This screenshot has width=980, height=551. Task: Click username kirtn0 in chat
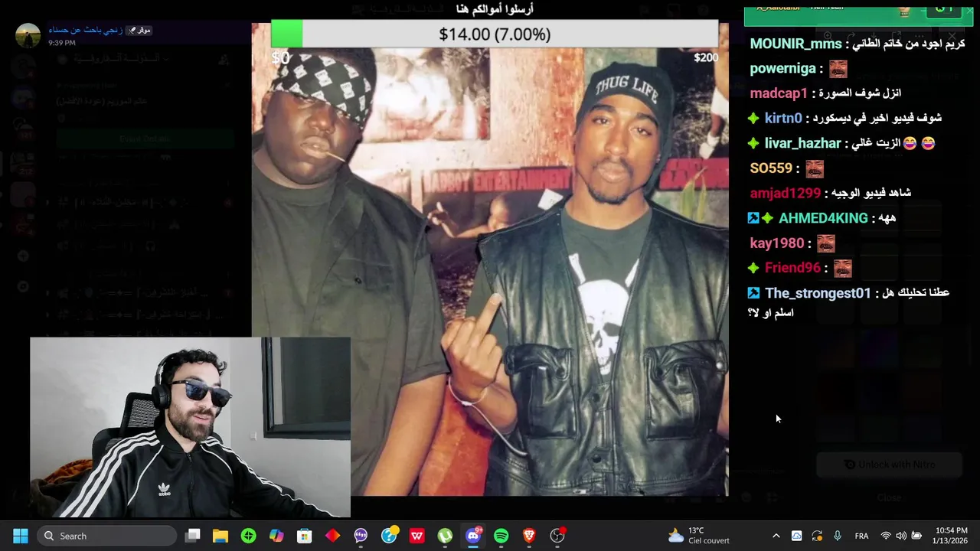pos(783,118)
